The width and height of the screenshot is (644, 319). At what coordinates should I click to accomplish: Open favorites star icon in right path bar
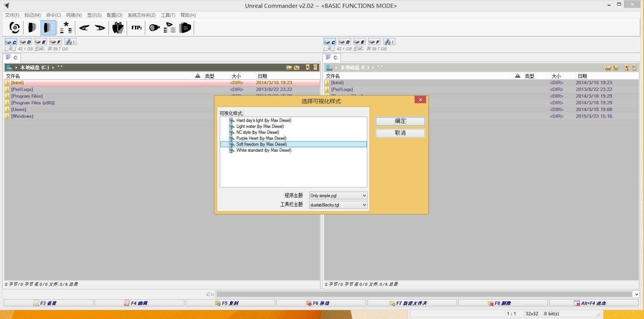(626, 67)
